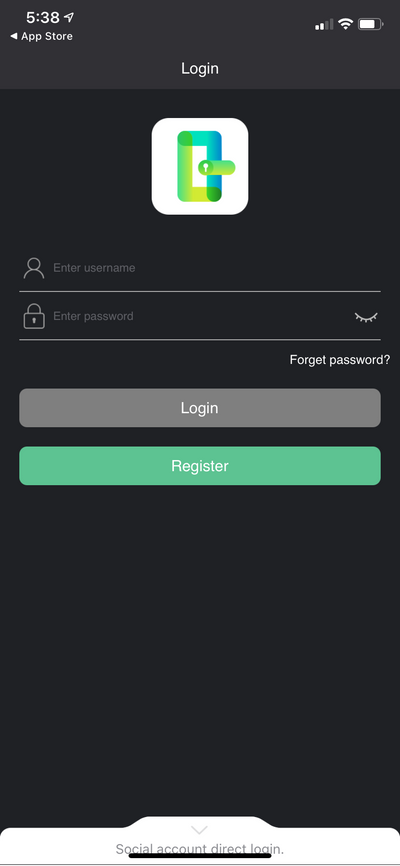Tap the user profile icon

point(34,268)
